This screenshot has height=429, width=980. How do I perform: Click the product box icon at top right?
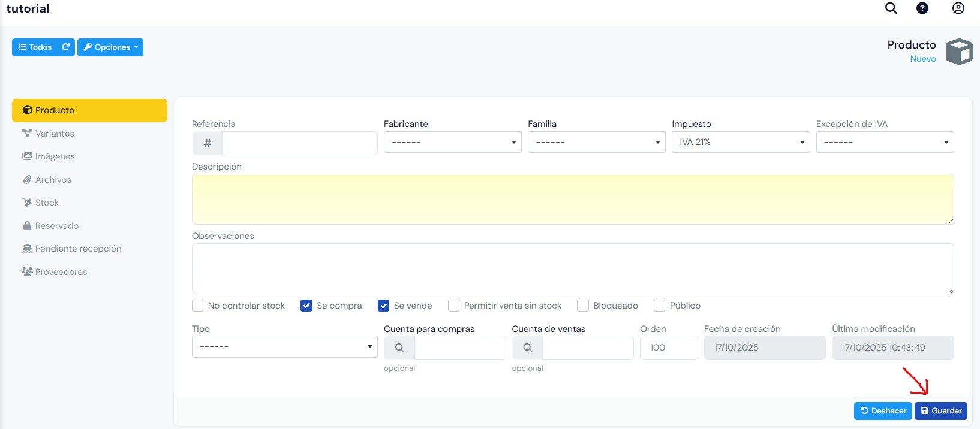point(959,52)
